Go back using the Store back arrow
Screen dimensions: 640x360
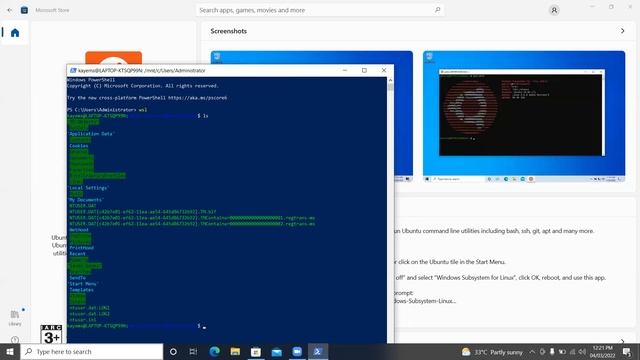click(9, 10)
